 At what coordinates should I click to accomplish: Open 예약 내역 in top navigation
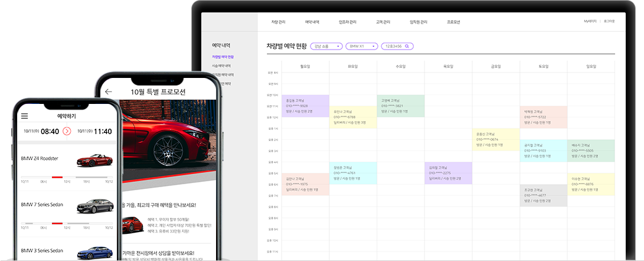pyautogui.click(x=312, y=22)
